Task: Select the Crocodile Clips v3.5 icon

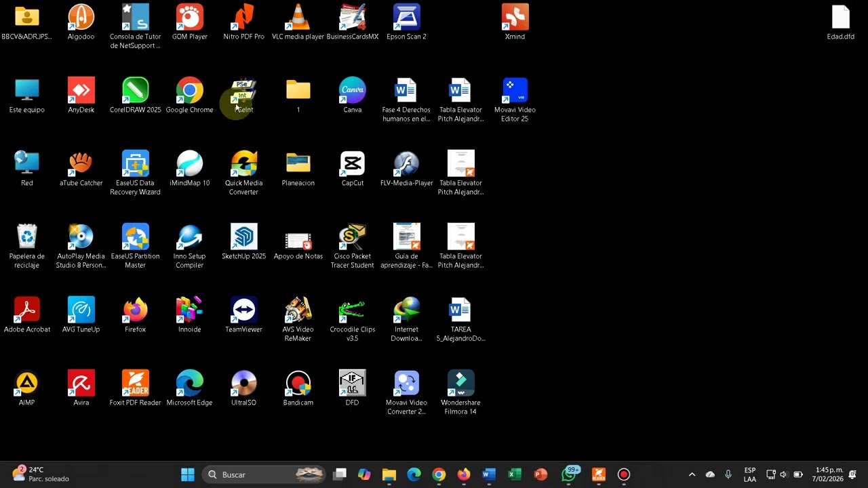Action: coord(352,310)
